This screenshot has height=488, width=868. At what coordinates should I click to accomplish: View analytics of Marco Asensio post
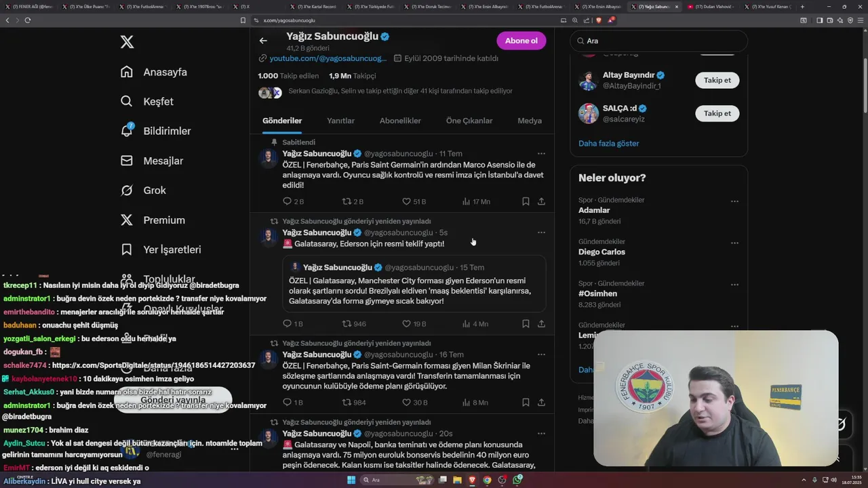click(x=476, y=201)
